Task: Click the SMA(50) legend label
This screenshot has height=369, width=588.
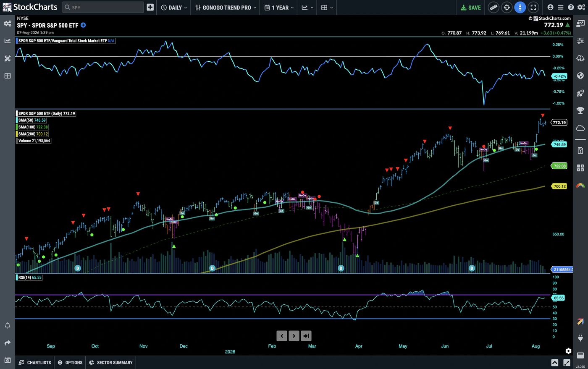Action: [x=32, y=120]
